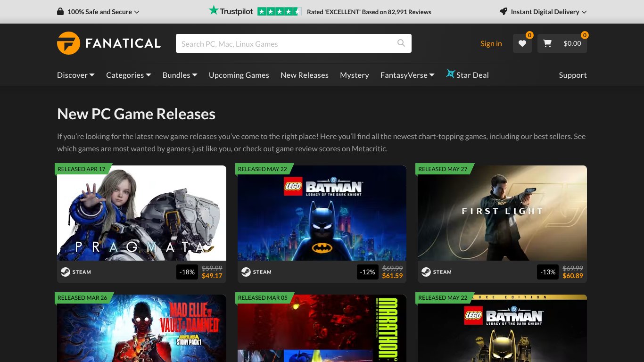Click the $61.59 price
Image resolution: width=644 pixels, height=362 pixels.
(392, 276)
